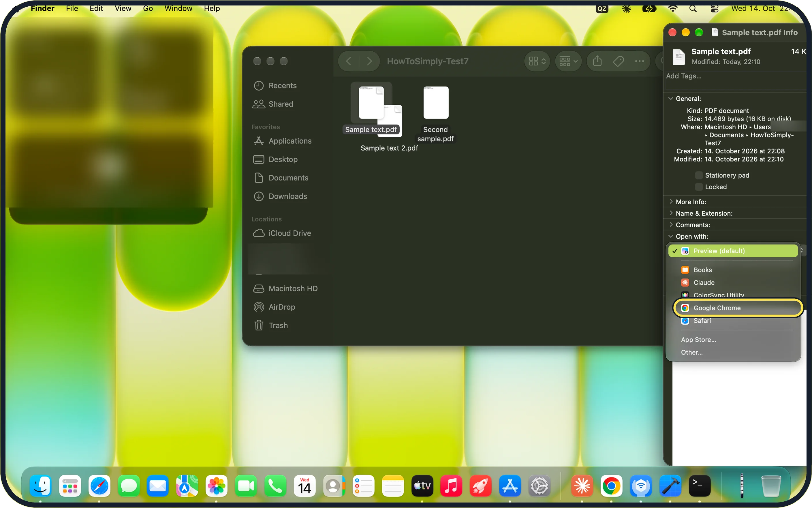Open the icon view switcher in Finder toolbar

pos(537,61)
